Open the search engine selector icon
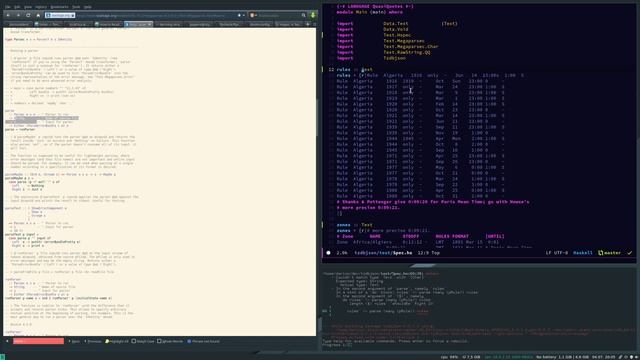Viewport: 640px width, 360px height. click(x=253, y=15)
